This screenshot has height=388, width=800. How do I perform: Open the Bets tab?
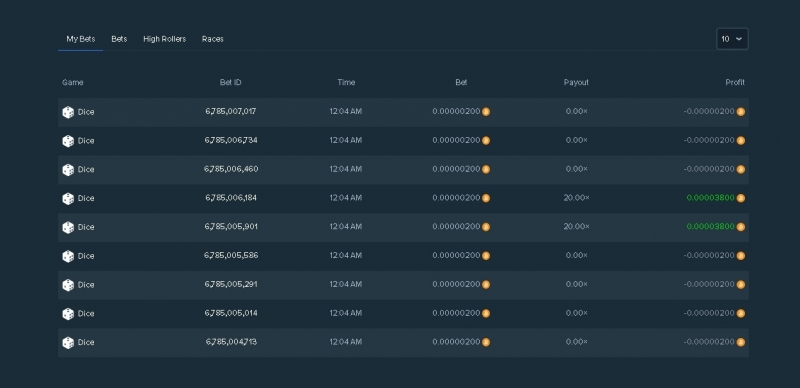pos(119,39)
